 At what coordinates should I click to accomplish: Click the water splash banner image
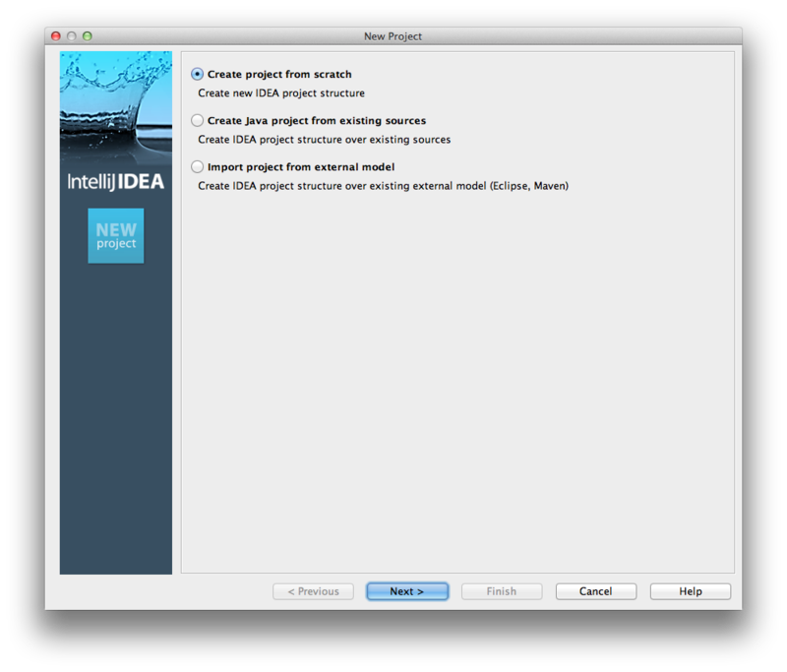[x=116, y=106]
